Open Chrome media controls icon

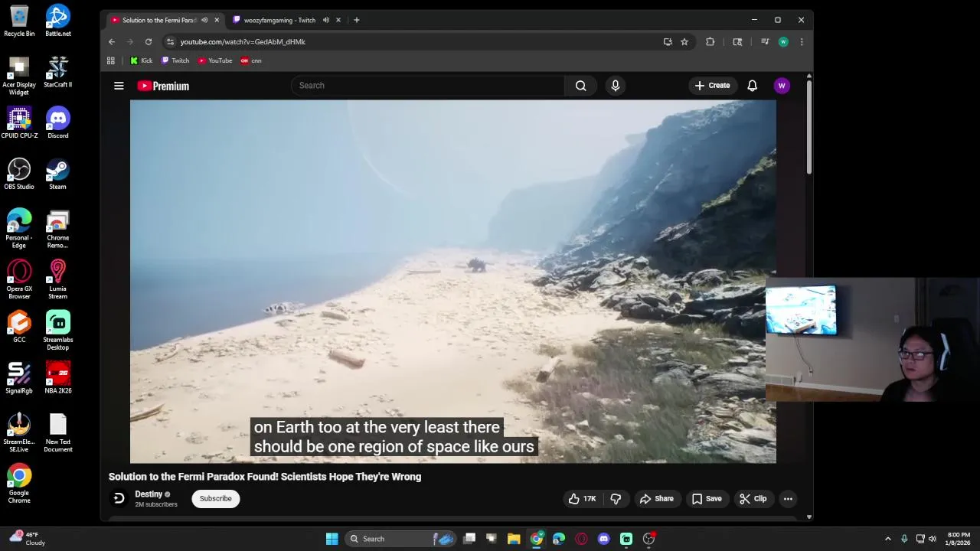pos(764,42)
